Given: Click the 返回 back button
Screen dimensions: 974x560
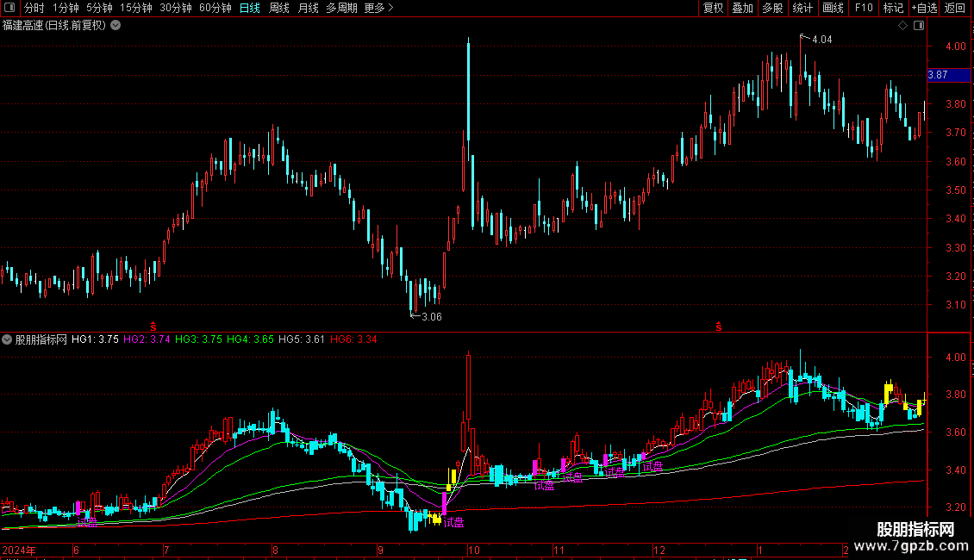Looking at the screenshot, I should coord(955,8).
